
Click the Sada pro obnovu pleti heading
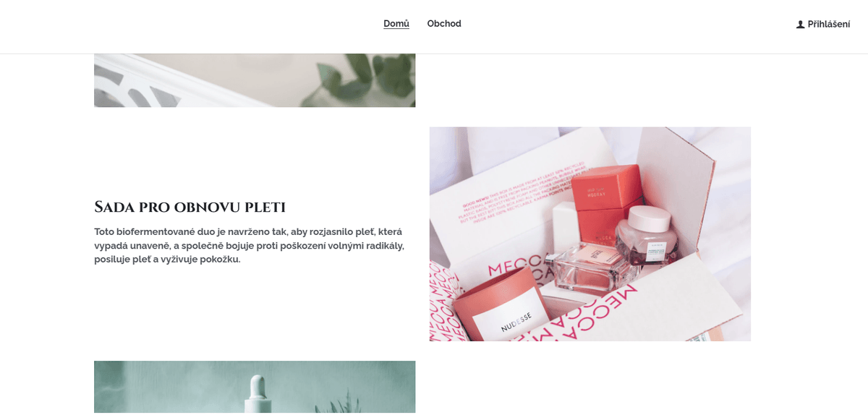[x=190, y=208]
